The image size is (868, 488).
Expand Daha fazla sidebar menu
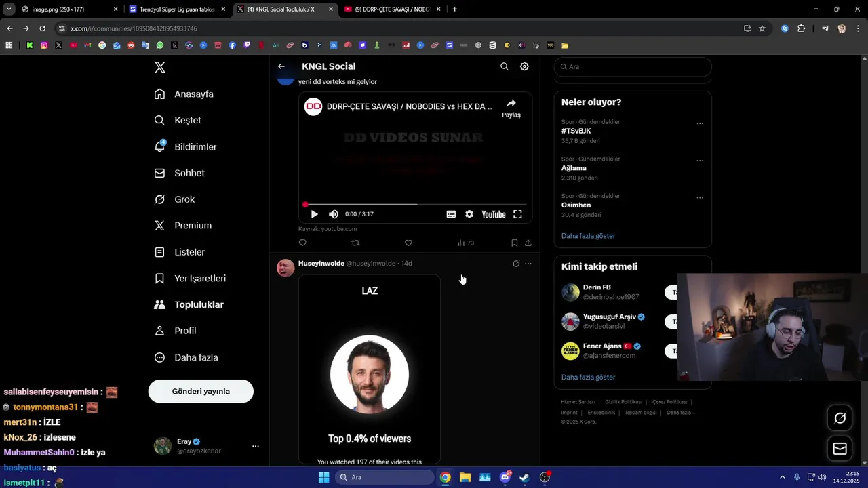pos(186,357)
